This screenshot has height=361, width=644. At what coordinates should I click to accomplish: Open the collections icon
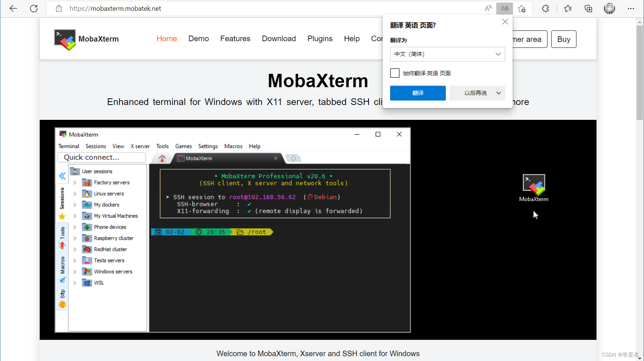coord(588,9)
